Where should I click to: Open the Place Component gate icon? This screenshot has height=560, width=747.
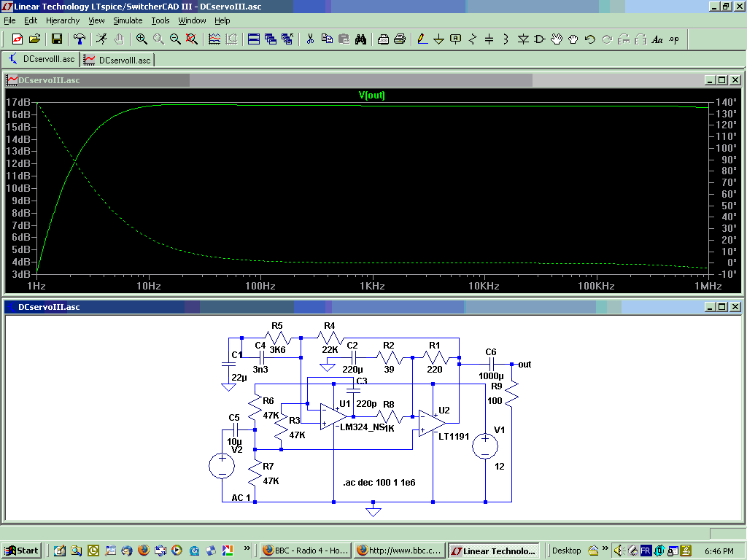point(540,39)
